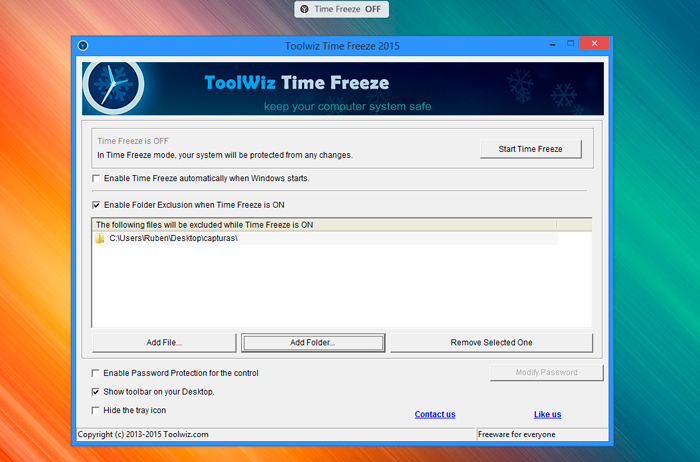This screenshot has height=462, width=700.
Task: Click the Add Folder... button
Action: pos(313,343)
